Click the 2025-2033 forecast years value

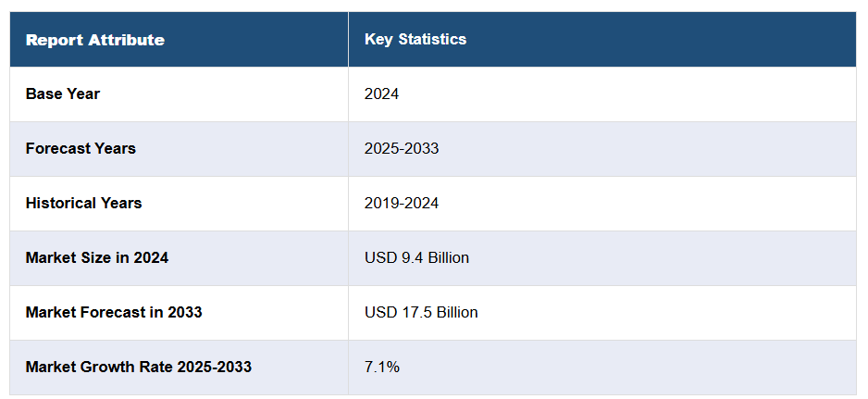click(402, 148)
